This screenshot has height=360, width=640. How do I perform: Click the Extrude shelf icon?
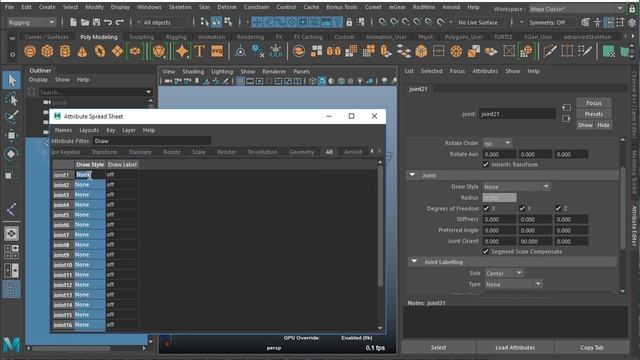(x=386, y=51)
